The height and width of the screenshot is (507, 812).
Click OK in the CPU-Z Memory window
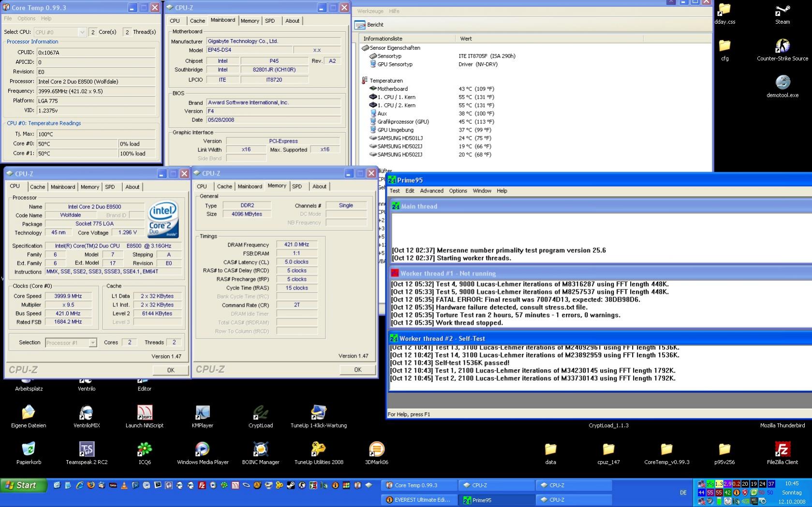coord(357,370)
